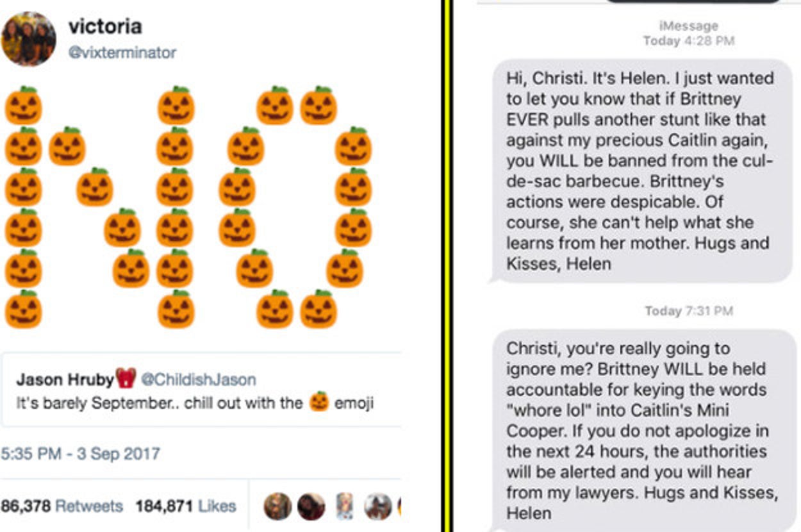801x532 pixels.
Task: Click the third, rectangular liker avatar
Action: coord(345,506)
